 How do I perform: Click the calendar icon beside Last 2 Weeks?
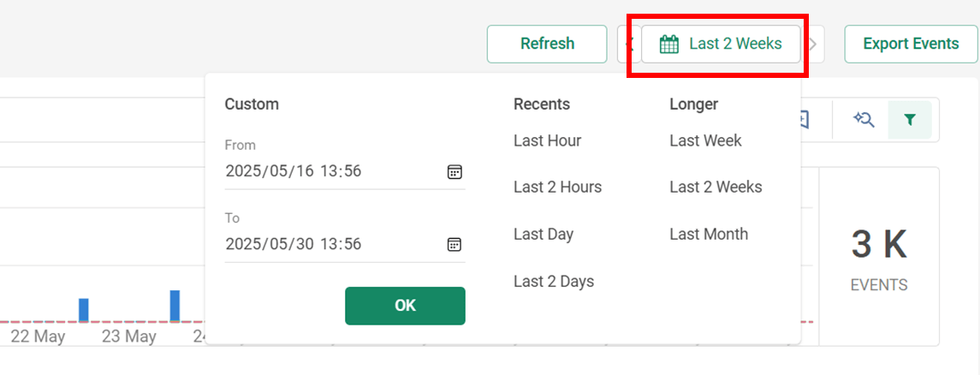(x=669, y=45)
